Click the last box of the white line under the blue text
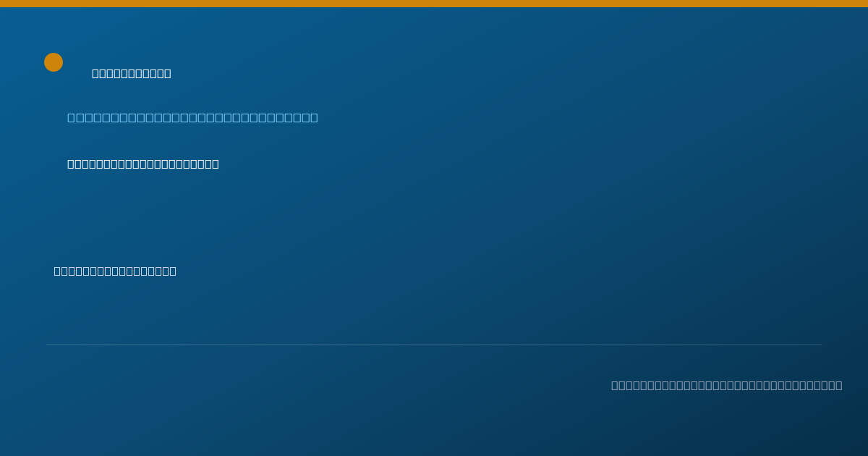This screenshot has width=868, height=456. click(216, 164)
